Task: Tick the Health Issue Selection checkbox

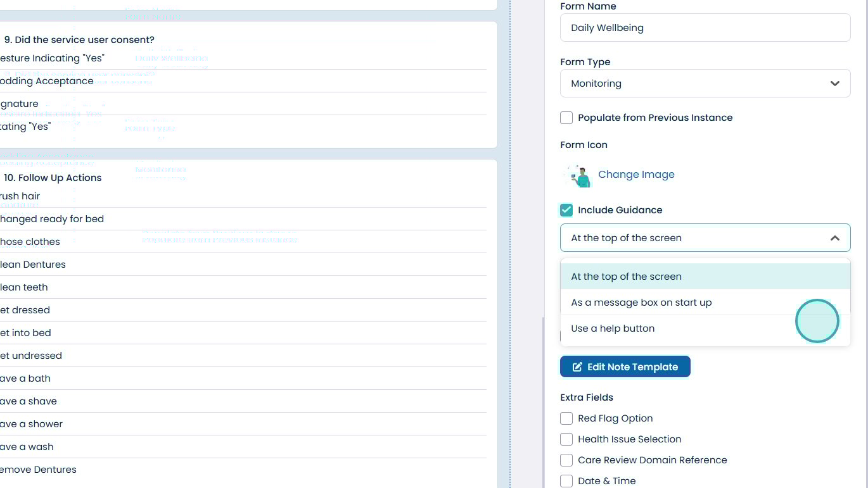Action: (x=566, y=439)
